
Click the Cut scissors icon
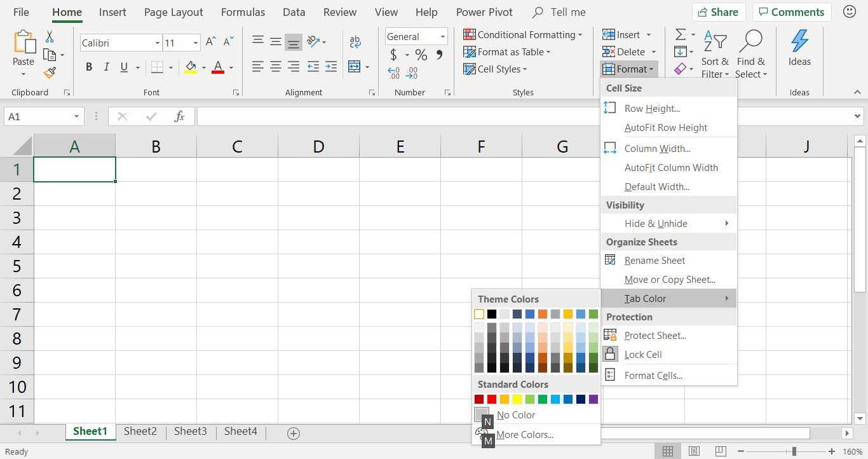[50, 37]
